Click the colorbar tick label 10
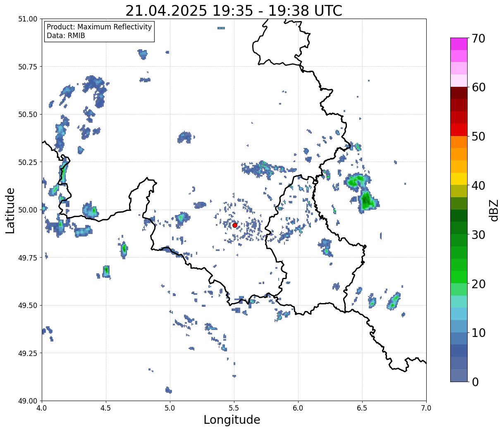 [x=478, y=333]
